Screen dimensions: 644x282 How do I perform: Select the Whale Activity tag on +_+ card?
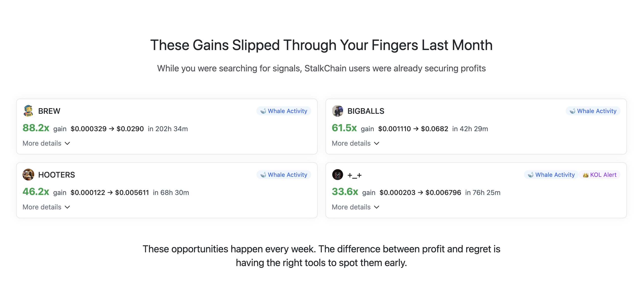point(551,175)
